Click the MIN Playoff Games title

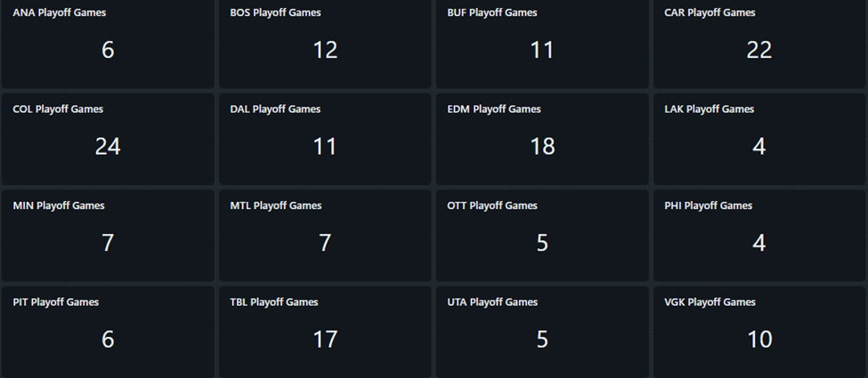pos(59,205)
